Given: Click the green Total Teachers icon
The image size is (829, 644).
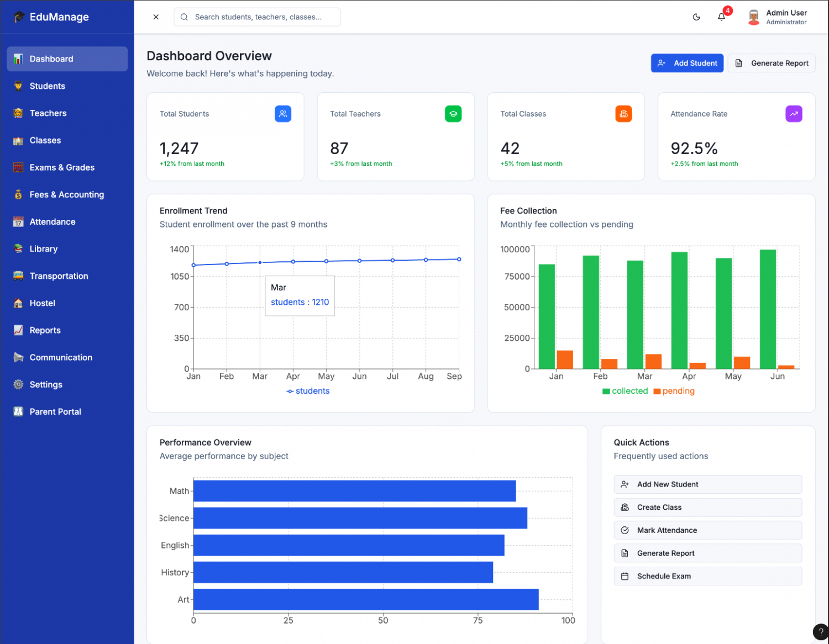Looking at the screenshot, I should point(453,114).
